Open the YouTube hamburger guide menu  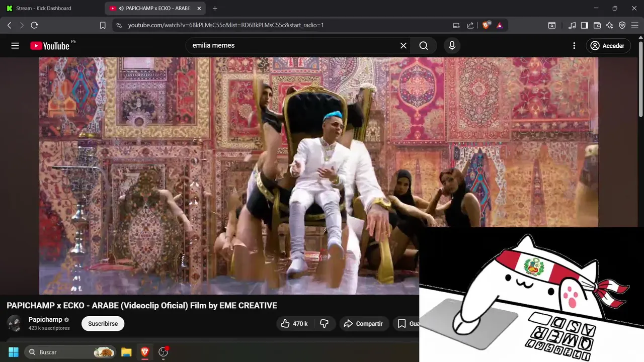click(x=15, y=46)
